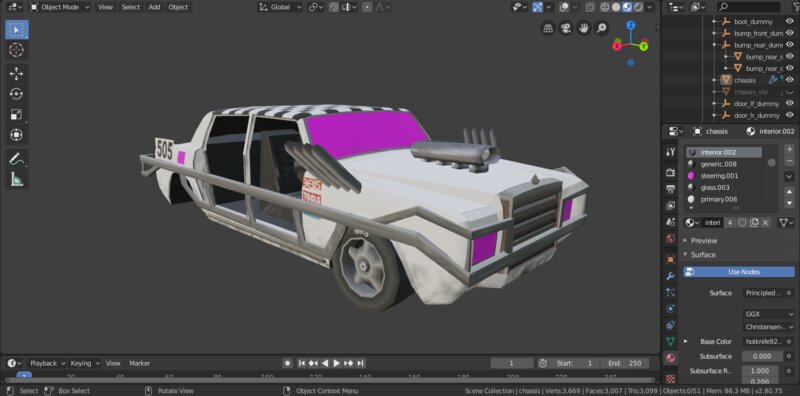Image resolution: width=800 pixels, height=396 pixels.
Task: Pick the Measure tool
Action: pyautogui.click(x=16, y=179)
